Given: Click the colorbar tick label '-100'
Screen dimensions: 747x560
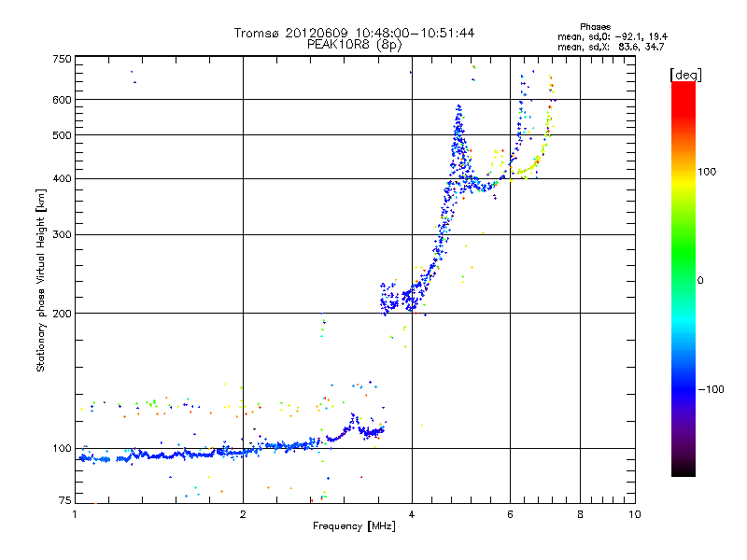Looking at the screenshot, I should coord(711,389).
